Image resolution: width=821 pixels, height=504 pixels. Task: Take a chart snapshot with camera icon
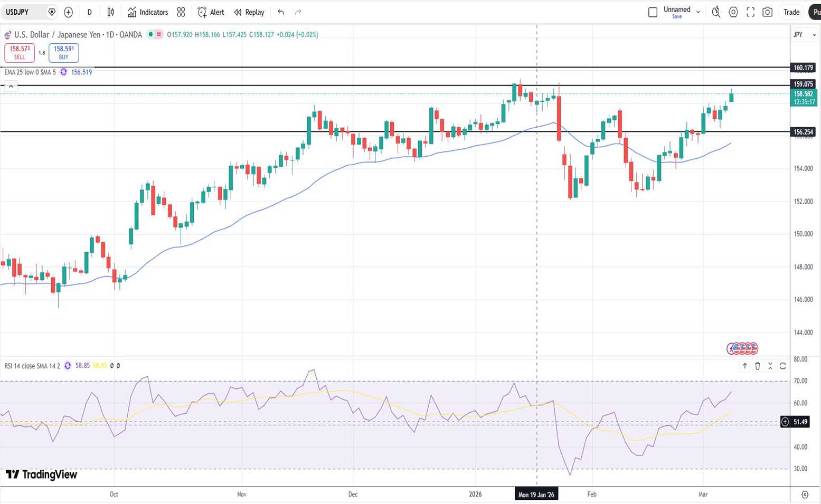[768, 12]
